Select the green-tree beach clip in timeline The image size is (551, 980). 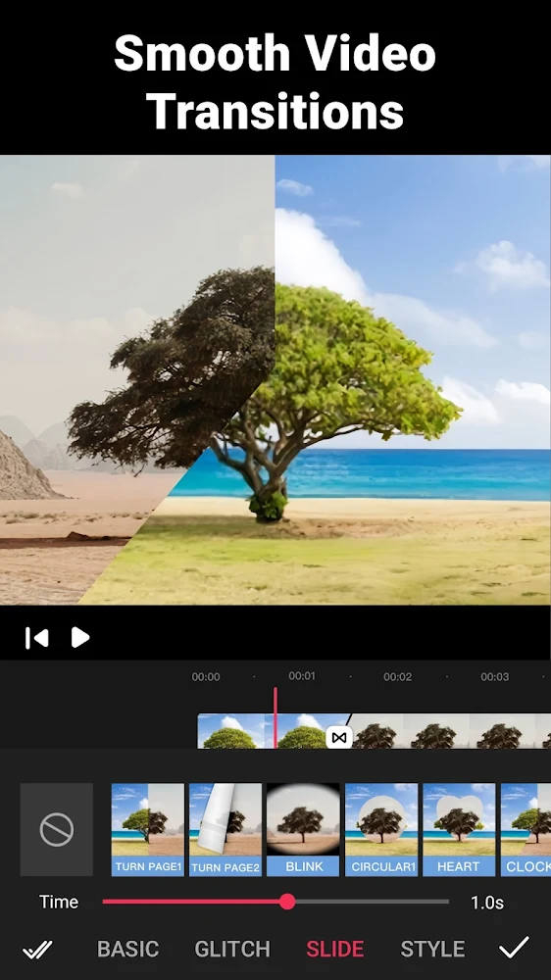269,731
